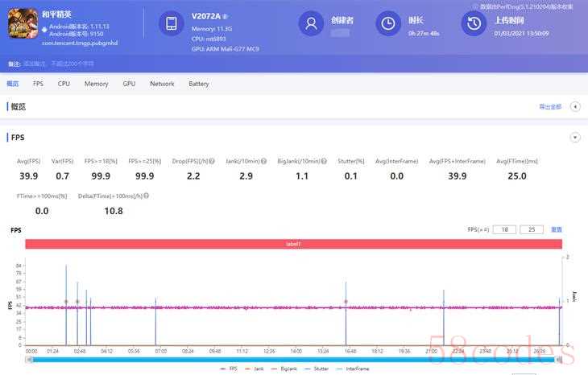Click help icon beside Delta(FTime)>=100ms
The width and height of the screenshot is (588, 375).
(x=147, y=196)
